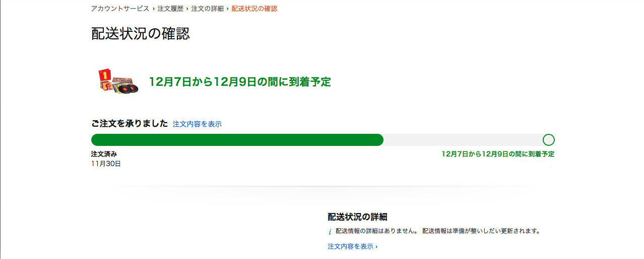Click small green arrival text under progress bar
This screenshot has height=259, width=644.
[498, 154]
